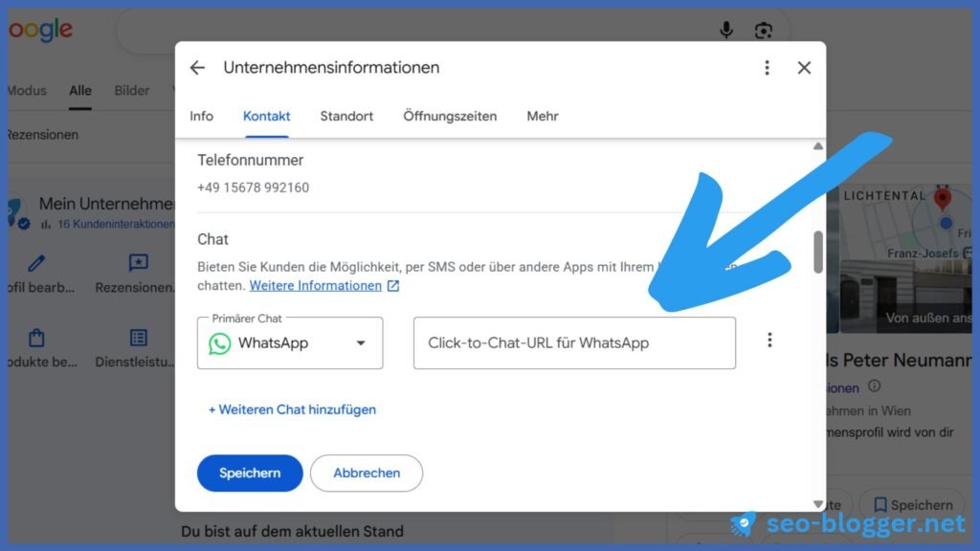
Task: Click the scroll-up arrow in the dialog
Action: (818, 146)
